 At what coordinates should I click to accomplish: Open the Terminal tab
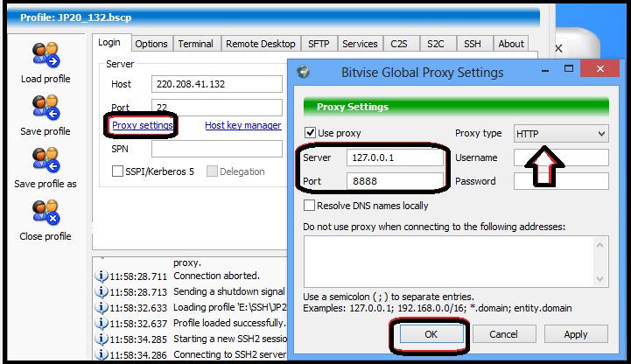(196, 44)
